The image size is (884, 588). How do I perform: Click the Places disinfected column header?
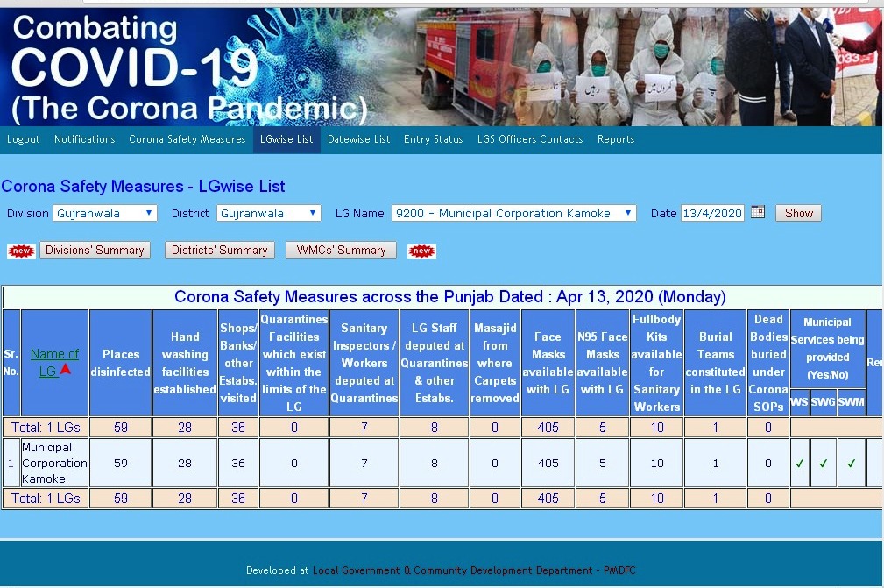tap(121, 363)
